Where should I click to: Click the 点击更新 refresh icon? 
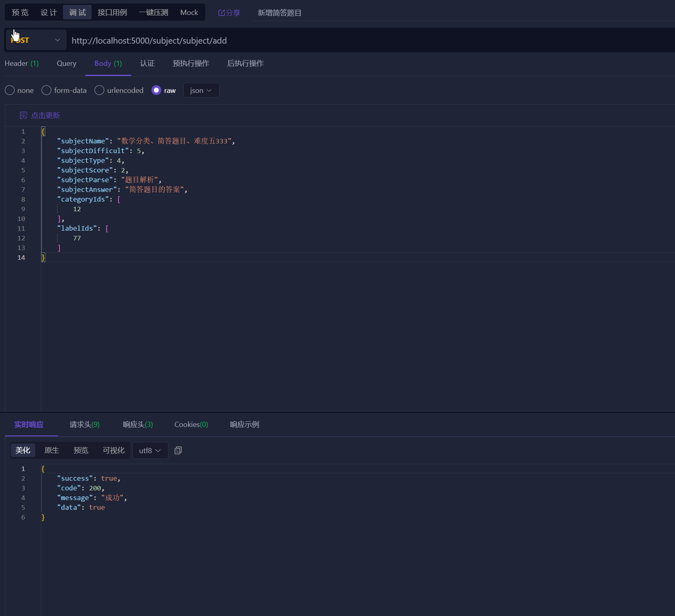pos(23,116)
